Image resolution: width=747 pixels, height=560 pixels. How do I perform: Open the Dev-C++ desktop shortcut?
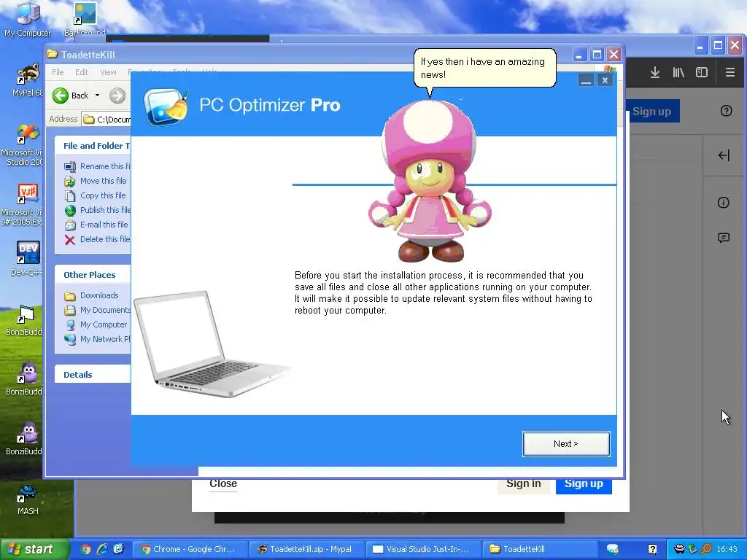coord(27,259)
